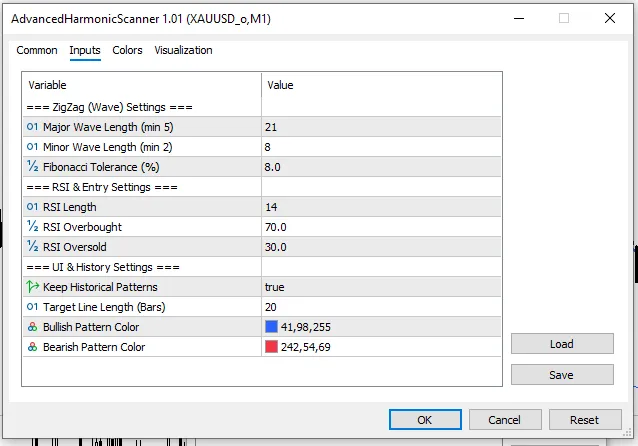The height and width of the screenshot is (446, 638).
Task: Load a saved input preset
Action: tap(562, 344)
